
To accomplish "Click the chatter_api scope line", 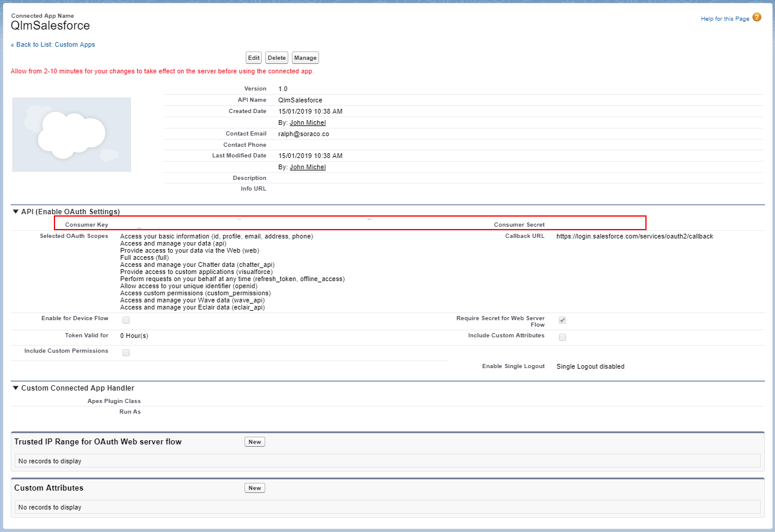I will (x=197, y=265).
